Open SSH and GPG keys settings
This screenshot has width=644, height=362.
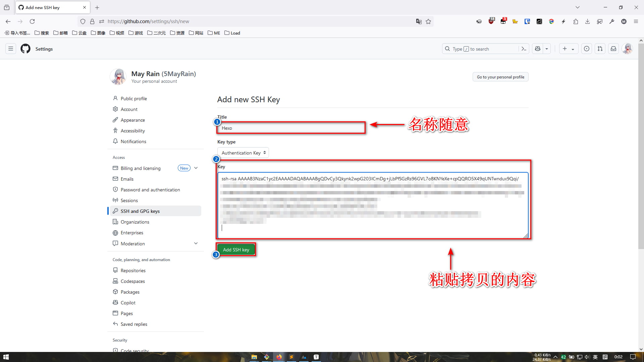point(140,211)
